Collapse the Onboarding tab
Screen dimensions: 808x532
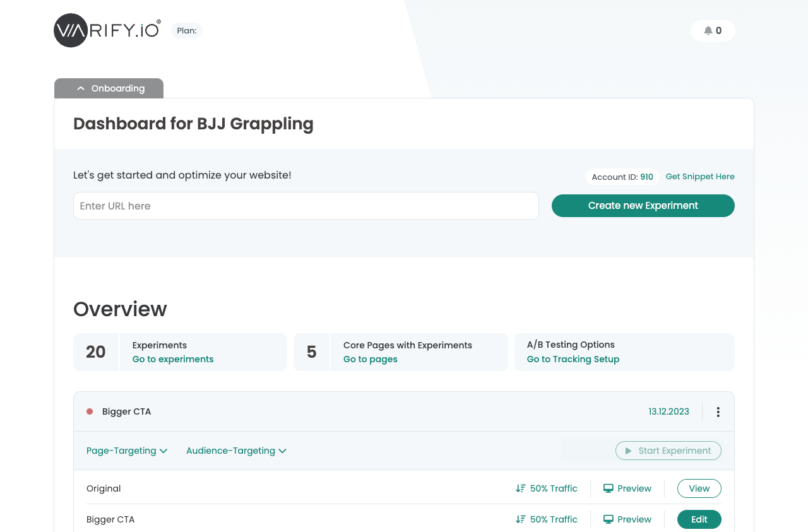(x=109, y=88)
